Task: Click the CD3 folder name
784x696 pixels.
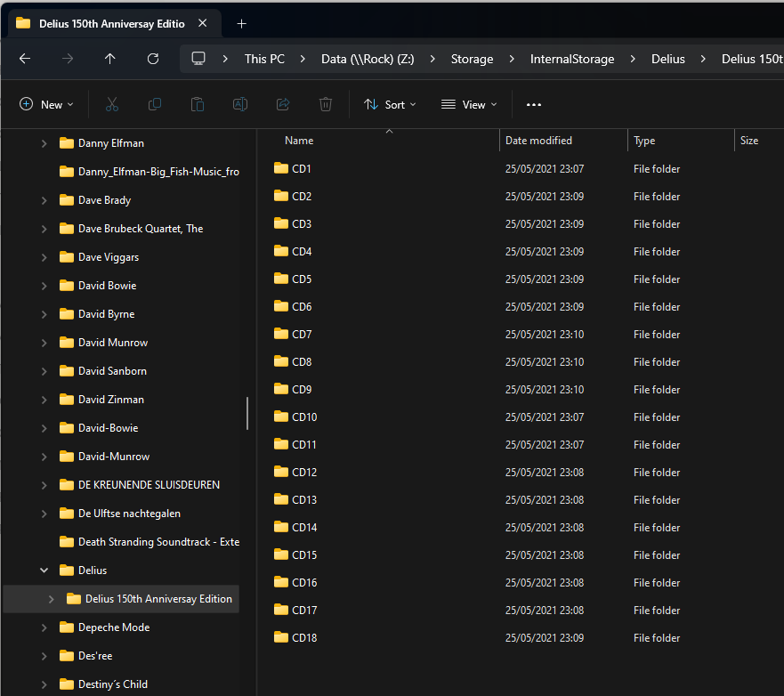Action: click(302, 223)
